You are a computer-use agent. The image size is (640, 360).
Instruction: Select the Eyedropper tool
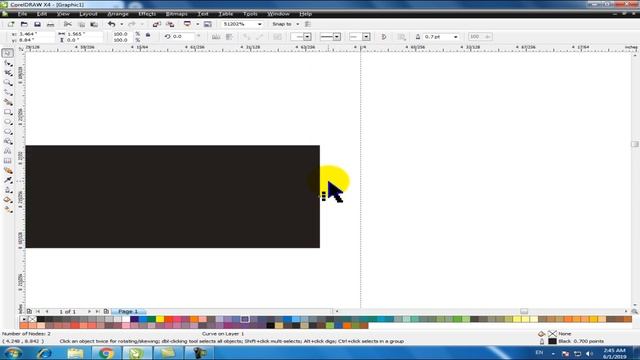click(x=8, y=181)
